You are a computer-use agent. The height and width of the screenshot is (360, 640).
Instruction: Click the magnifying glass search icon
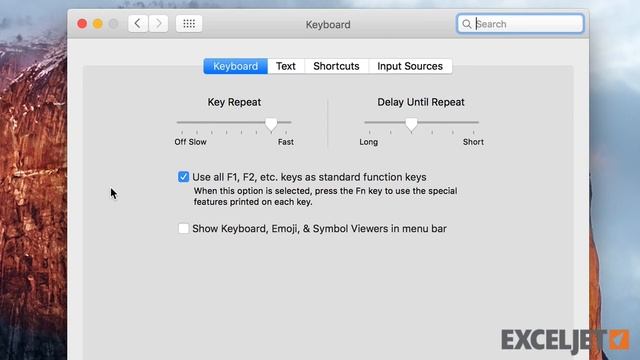click(x=467, y=24)
